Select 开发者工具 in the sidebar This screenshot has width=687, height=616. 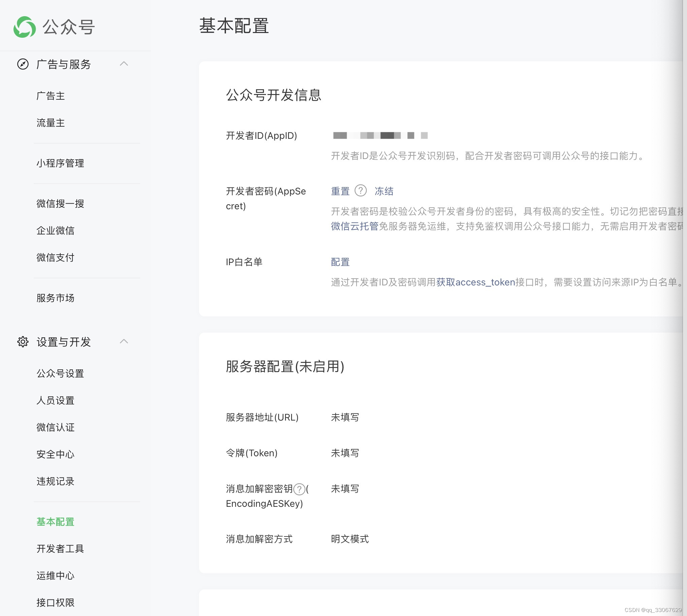point(60,549)
